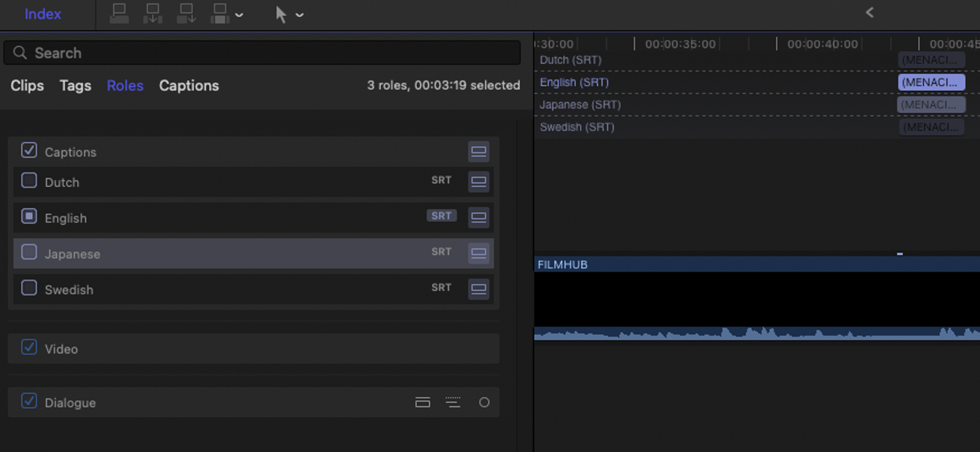980x452 pixels.
Task: Click the SRT badge on English row
Action: point(441,216)
